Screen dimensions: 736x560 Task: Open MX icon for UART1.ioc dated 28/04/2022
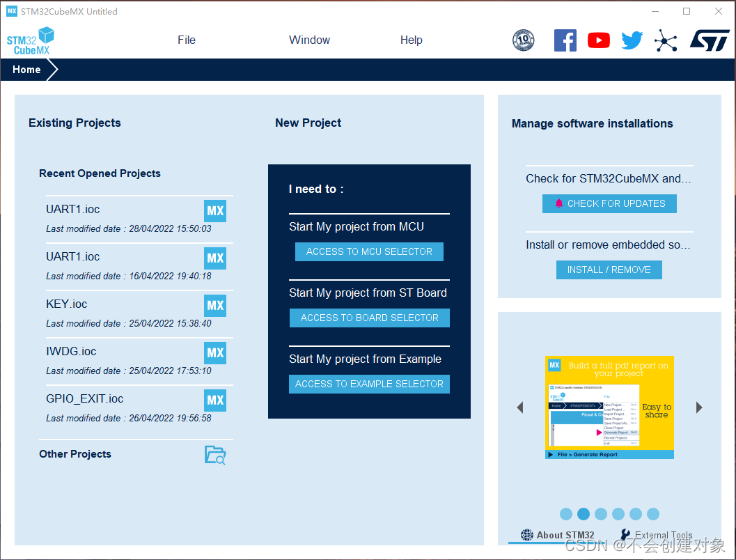tap(215, 211)
